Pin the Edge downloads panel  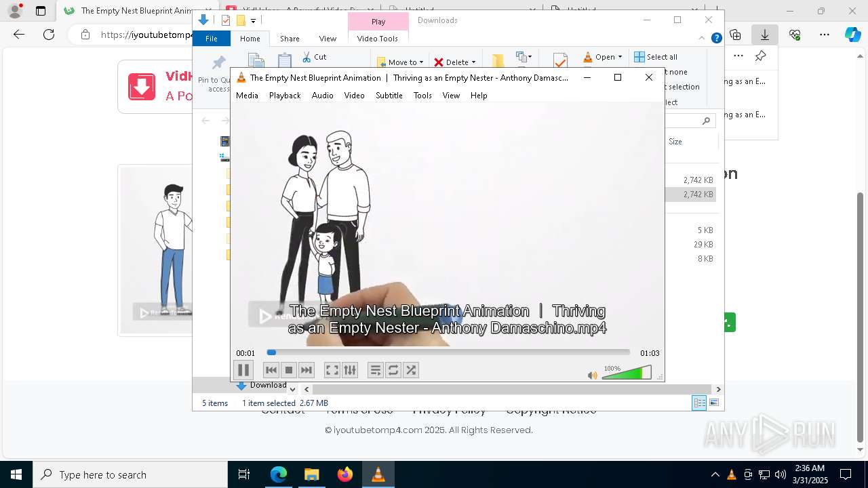click(761, 56)
